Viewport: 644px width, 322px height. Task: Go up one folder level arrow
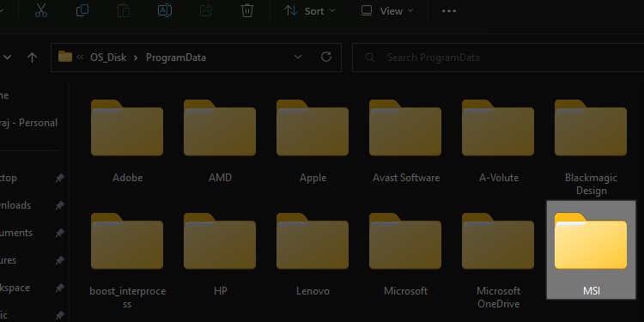click(32, 58)
